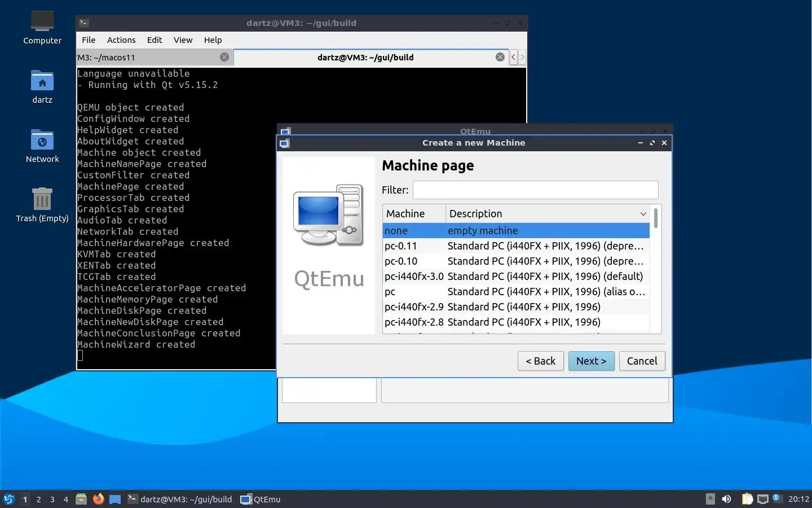Switch to workspace 3
The width and height of the screenshot is (812, 508).
52,499
